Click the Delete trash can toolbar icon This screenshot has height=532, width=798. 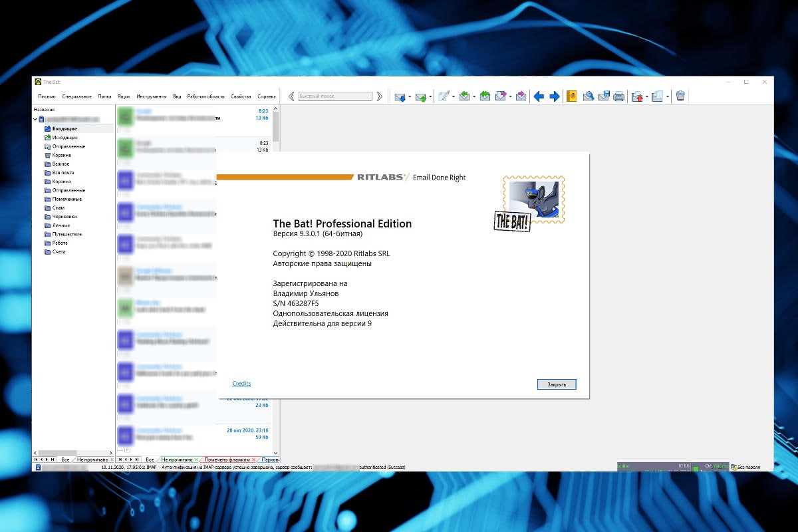(x=680, y=96)
